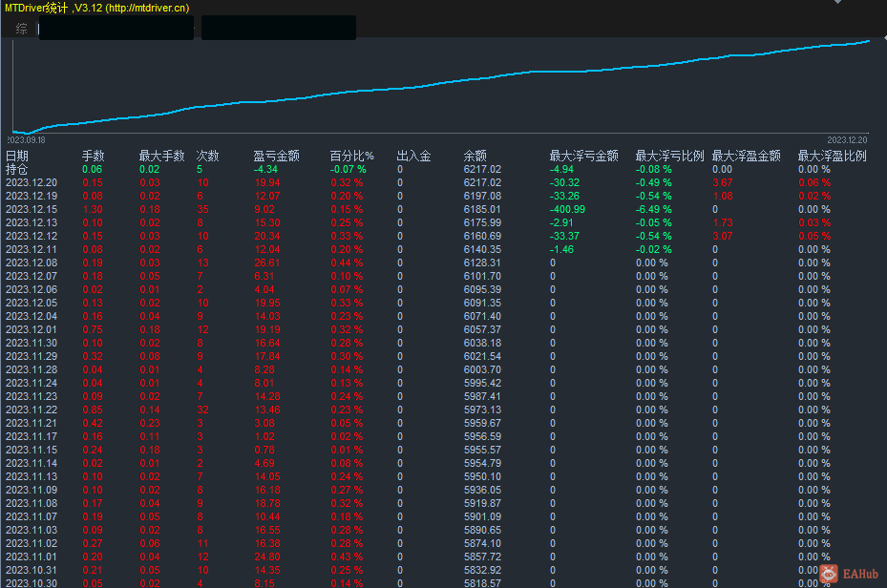887x588 pixels.
Task: Click the -400.99 max floating loss value
Action: click(x=567, y=209)
